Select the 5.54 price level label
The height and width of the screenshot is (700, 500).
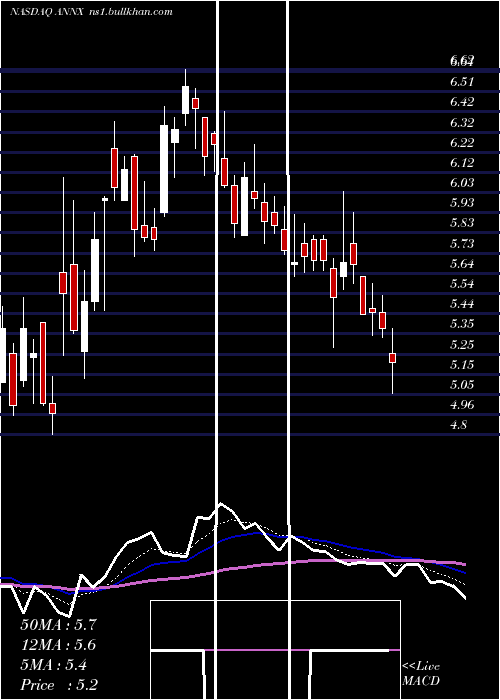click(x=462, y=283)
